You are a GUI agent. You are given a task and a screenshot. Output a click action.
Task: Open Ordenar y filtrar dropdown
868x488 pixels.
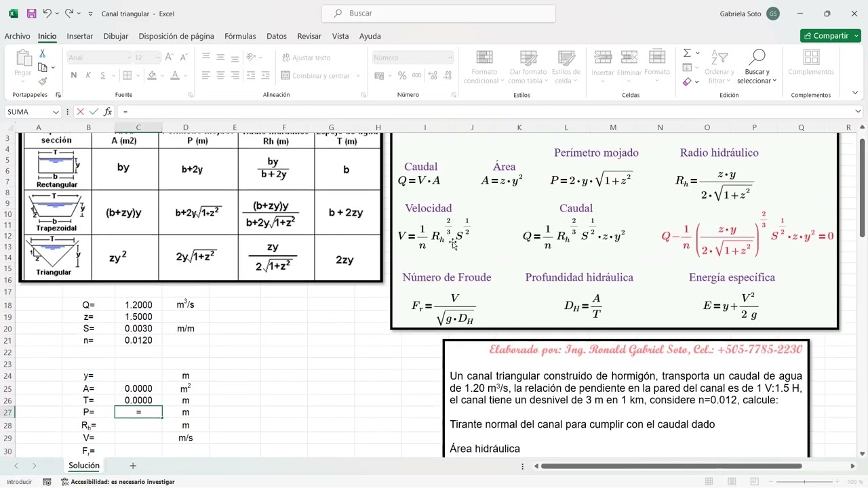click(719, 66)
